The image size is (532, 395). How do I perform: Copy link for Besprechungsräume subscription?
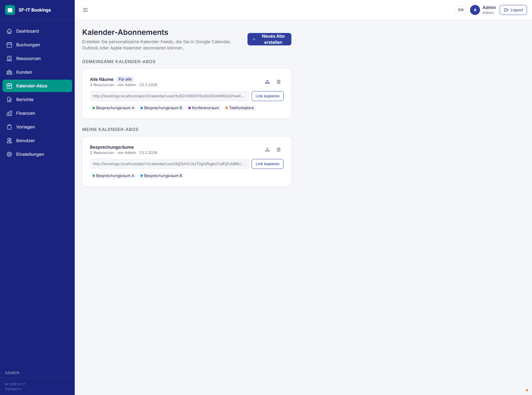267,164
